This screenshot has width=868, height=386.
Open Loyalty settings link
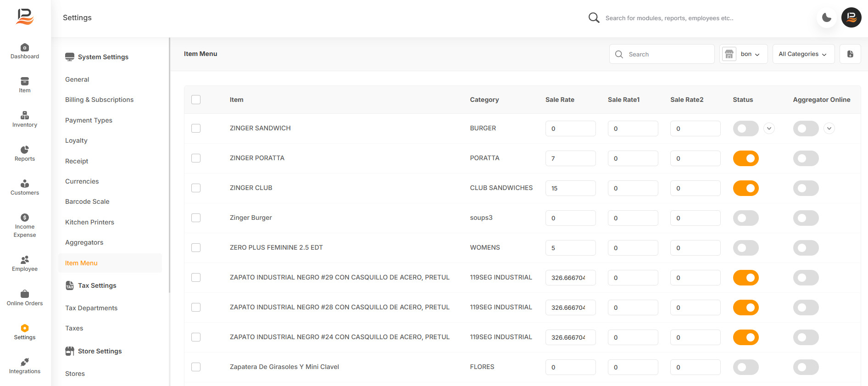76,140
